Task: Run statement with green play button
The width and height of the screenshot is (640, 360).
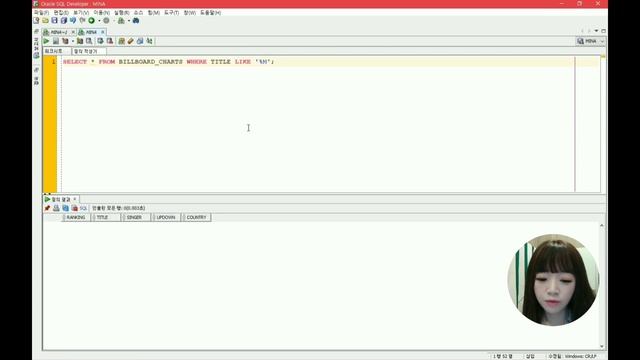Action: point(46,41)
